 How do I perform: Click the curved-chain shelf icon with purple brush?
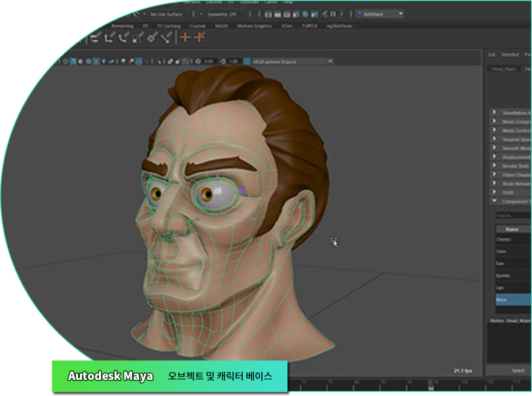point(123,37)
